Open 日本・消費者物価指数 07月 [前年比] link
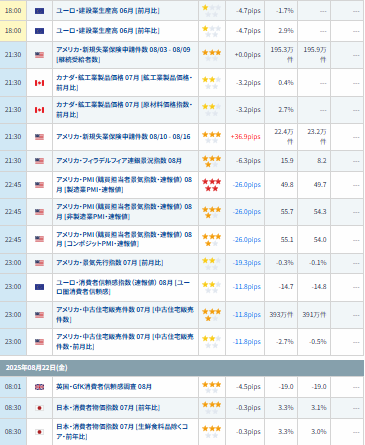 (108, 408)
